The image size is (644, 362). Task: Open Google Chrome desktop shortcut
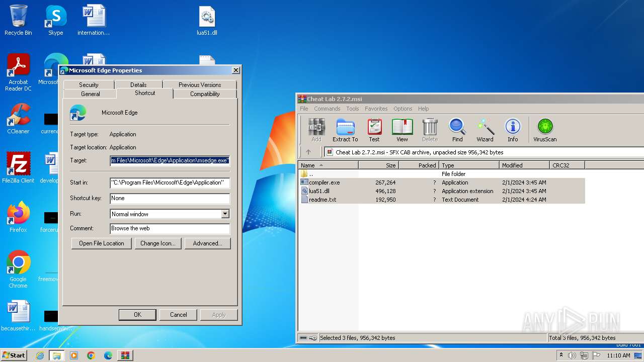pyautogui.click(x=18, y=269)
